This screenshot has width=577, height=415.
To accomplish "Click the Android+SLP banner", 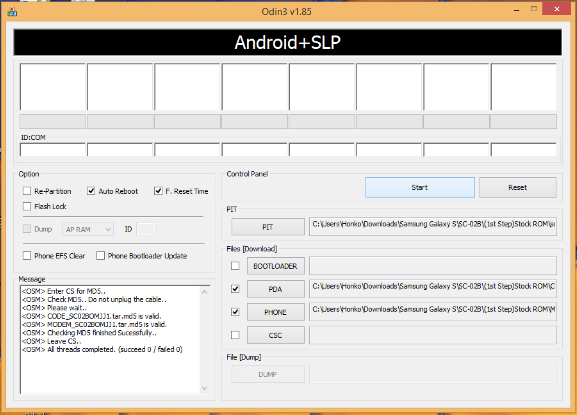I will pyautogui.click(x=287, y=43).
